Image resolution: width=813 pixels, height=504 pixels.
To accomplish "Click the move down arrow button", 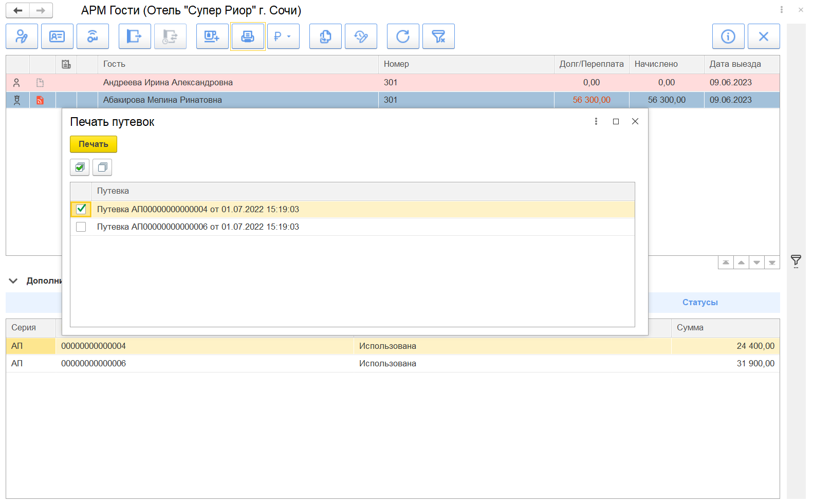I will click(x=756, y=263).
